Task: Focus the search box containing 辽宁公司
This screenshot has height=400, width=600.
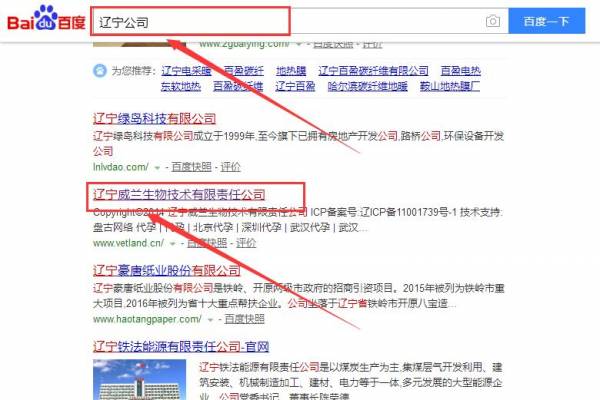Action: (x=280, y=21)
